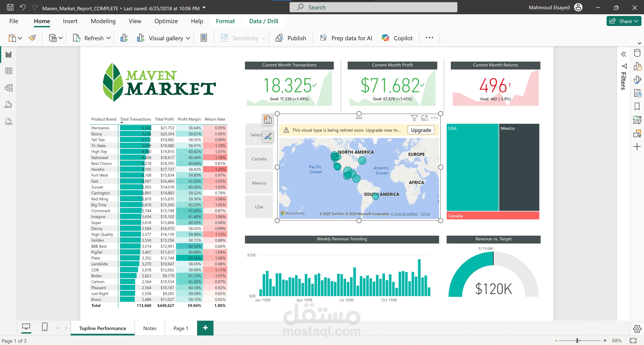Collapse the ribbon with the chevron
644x345 pixels.
tap(639, 43)
